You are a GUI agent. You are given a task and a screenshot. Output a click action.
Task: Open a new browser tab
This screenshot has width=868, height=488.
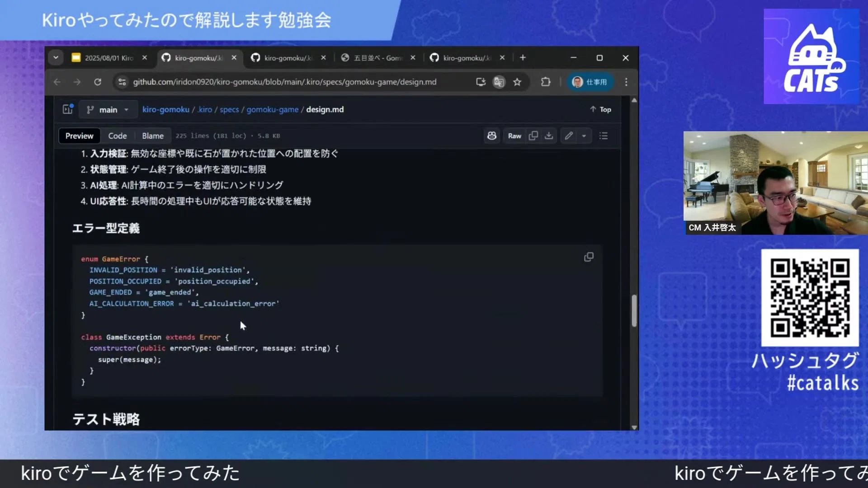coord(523,58)
